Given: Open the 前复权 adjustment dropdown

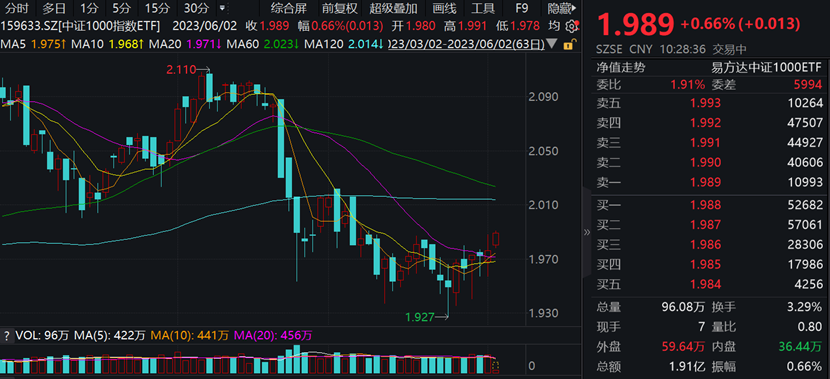Looking at the screenshot, I should pos(339,8).
